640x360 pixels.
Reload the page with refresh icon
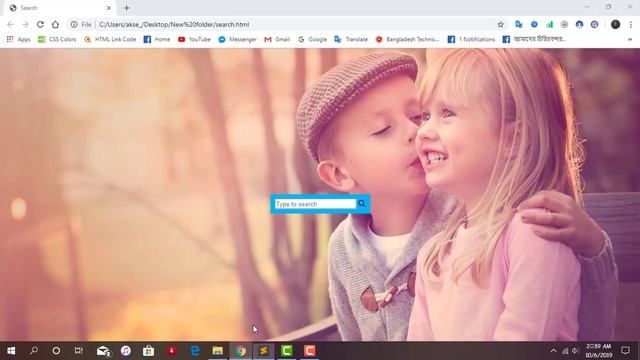pos(40,24)
